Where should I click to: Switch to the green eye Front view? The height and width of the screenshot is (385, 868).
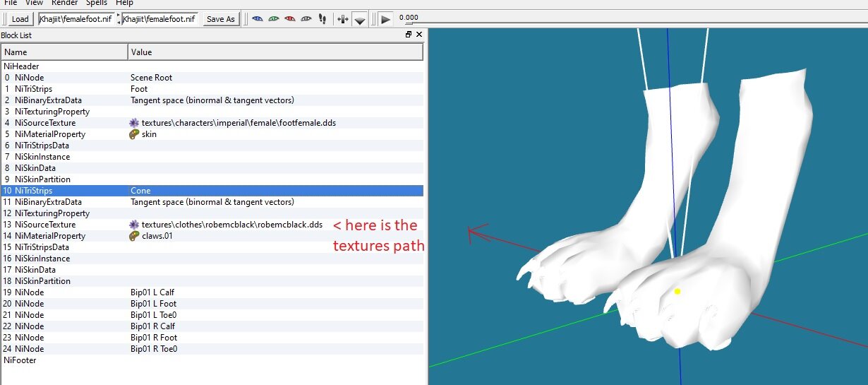[273, 19]
